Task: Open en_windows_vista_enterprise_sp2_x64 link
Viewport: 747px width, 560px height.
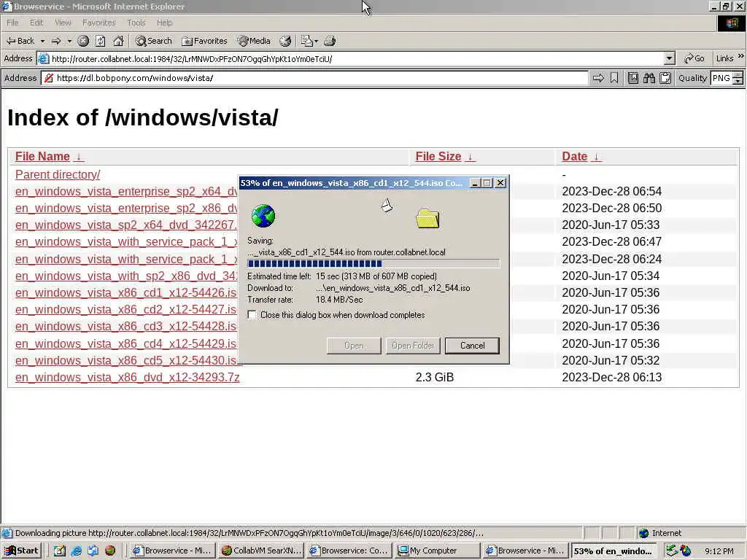Action: click(x=125, y=192)
